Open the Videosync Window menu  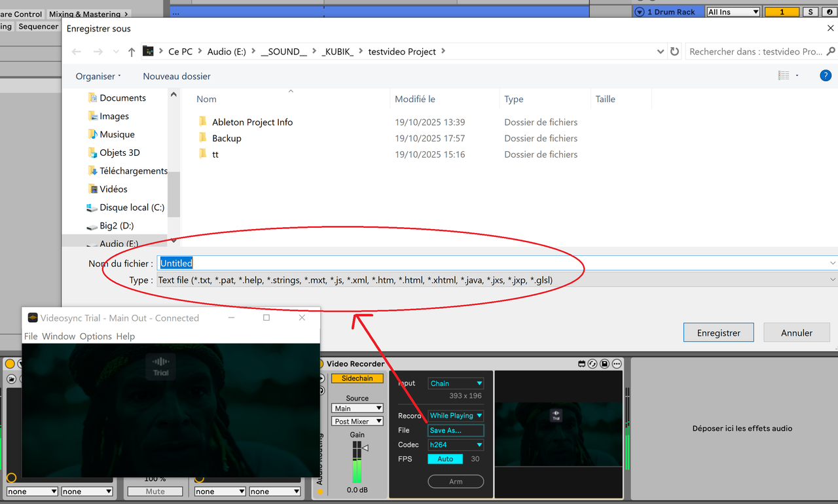[x=59, y=336]
